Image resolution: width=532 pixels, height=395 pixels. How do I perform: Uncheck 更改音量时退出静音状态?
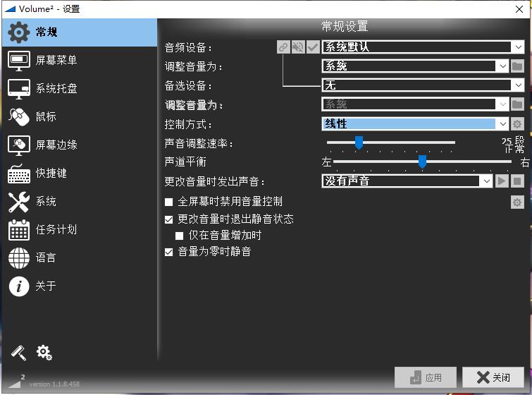click(168, 219)
